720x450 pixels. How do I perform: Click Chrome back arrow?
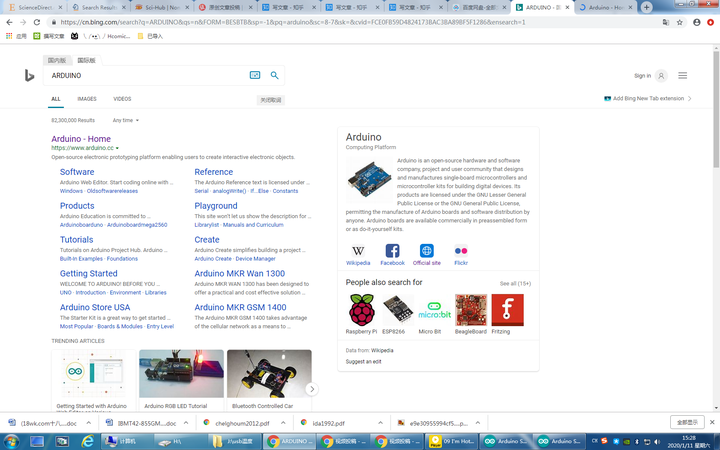pyautogui.click(x=9, y=22)
